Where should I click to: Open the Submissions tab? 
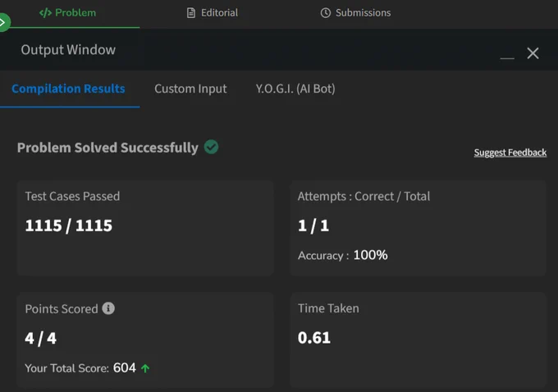[x=355, y=13]
